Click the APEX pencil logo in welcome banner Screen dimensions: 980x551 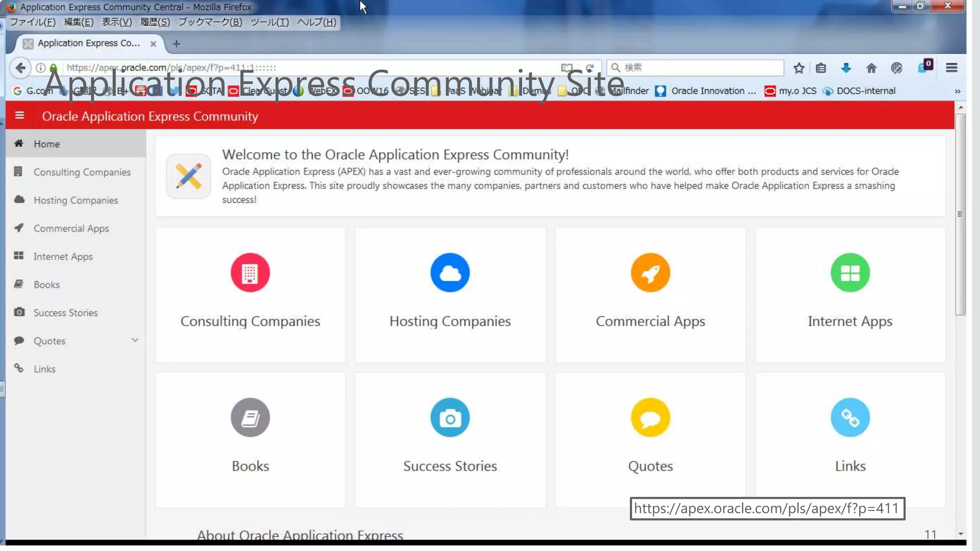pos(189,176)
